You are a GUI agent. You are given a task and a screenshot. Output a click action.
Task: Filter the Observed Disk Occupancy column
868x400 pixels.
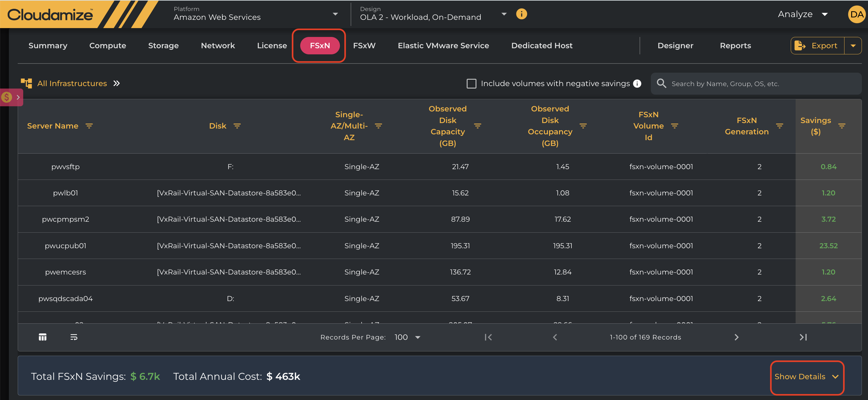[x=583, y=126]
